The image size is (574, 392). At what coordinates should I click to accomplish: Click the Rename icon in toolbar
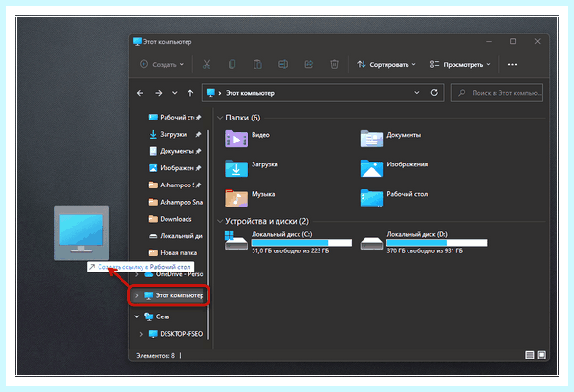point(283,64)
